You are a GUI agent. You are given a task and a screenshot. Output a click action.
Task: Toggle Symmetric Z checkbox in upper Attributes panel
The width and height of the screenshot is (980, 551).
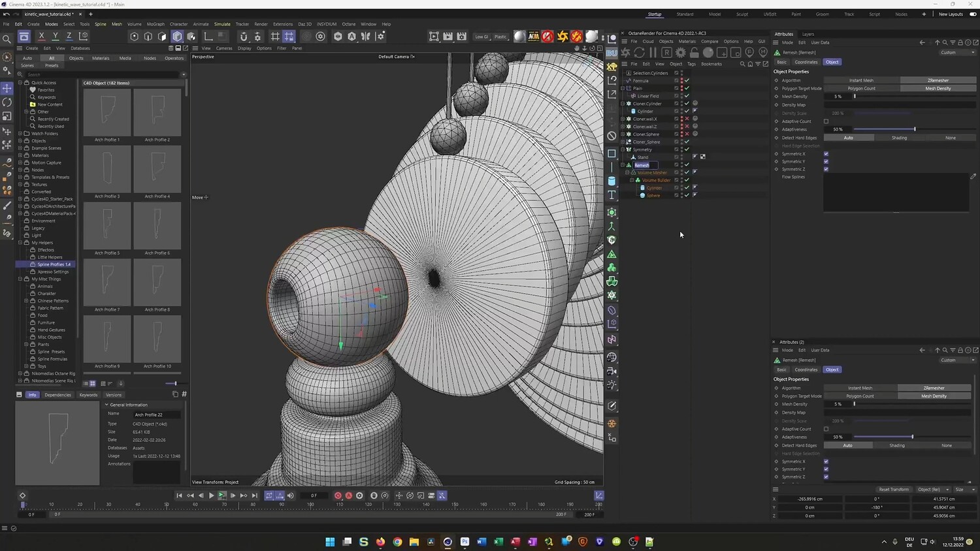tap(826, 169)
